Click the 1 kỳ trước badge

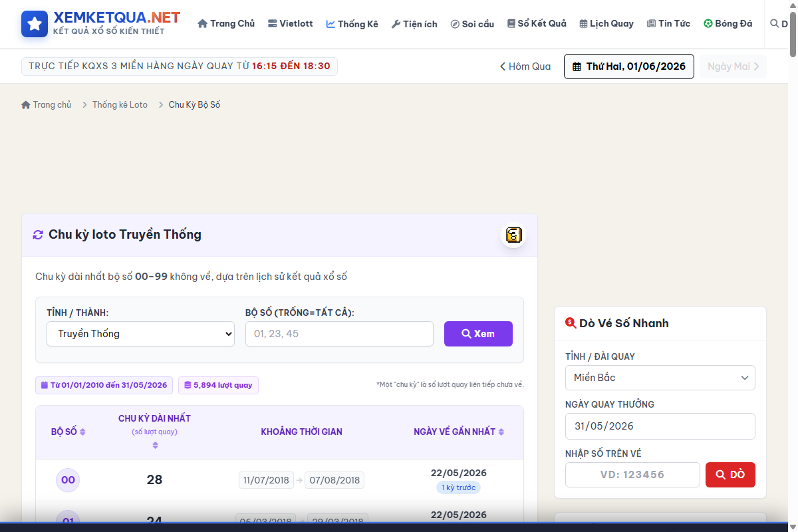pos(459,487)
